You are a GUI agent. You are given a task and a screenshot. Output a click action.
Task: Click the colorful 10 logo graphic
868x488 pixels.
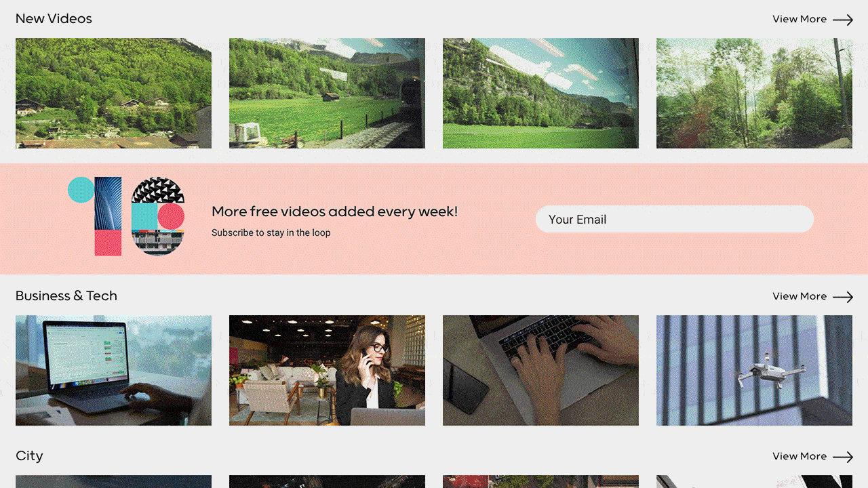[x=126, y=217]
